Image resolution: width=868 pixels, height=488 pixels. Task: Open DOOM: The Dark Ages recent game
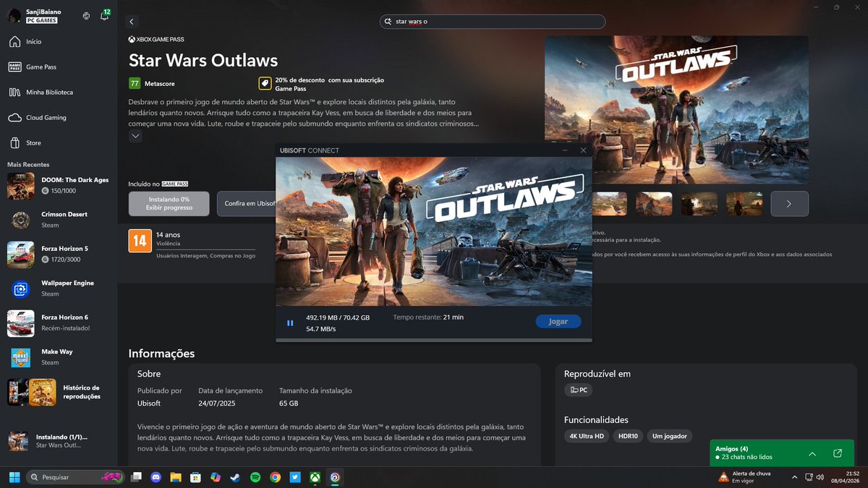[x=59, y=185]
